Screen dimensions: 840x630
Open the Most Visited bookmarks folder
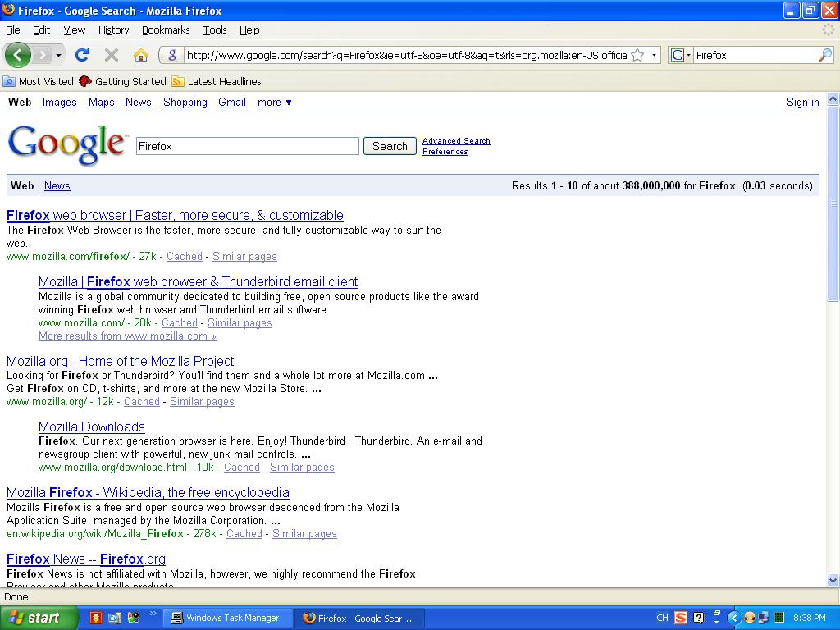click(x=38, y=81)
